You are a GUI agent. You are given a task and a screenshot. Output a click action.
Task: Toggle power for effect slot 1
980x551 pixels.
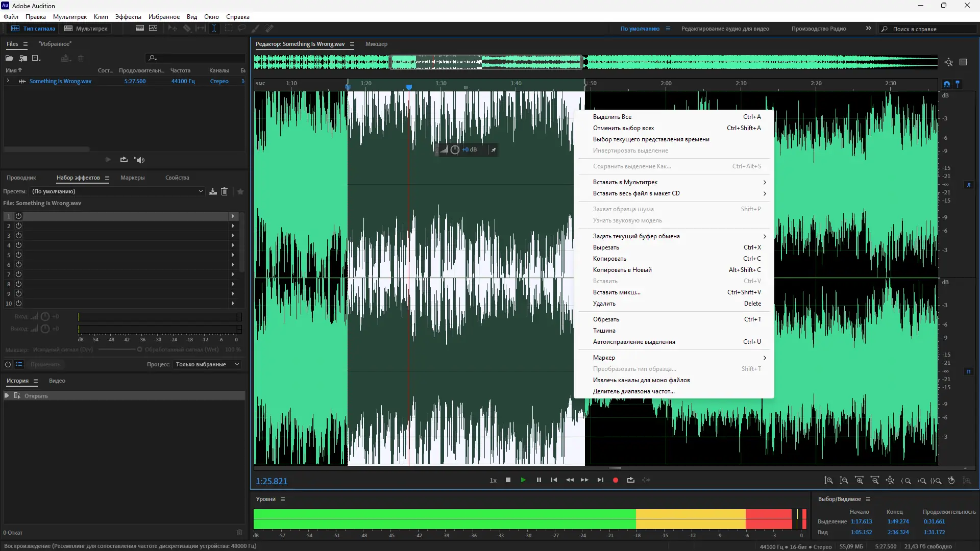19,216
